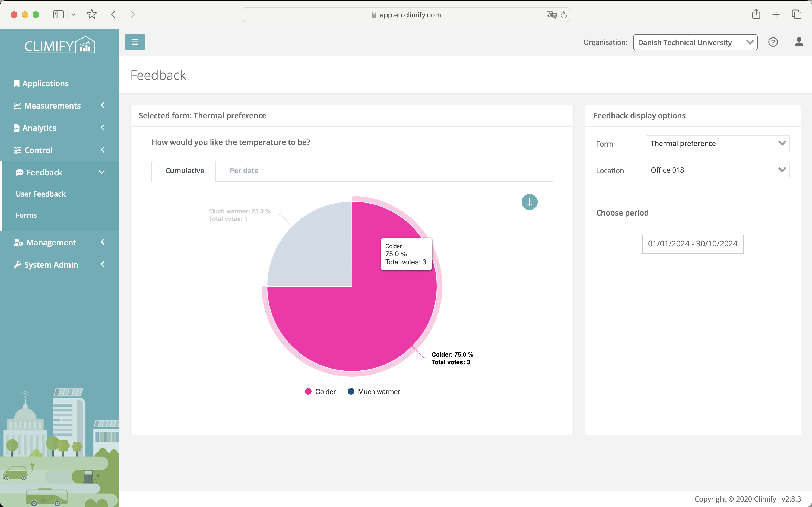Collapse the Feedback menu chevron
The height and width of the screenshot is (507, 812).
[102, 172]
